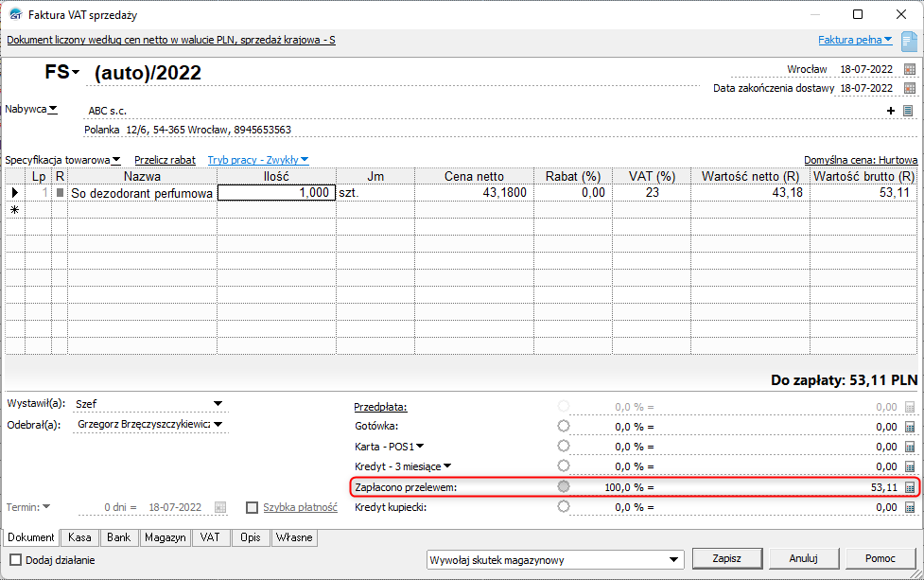Open the FS document type dropdown
Image resolution: width=924 pixels, height=580 pixels.
click(61, 73)
